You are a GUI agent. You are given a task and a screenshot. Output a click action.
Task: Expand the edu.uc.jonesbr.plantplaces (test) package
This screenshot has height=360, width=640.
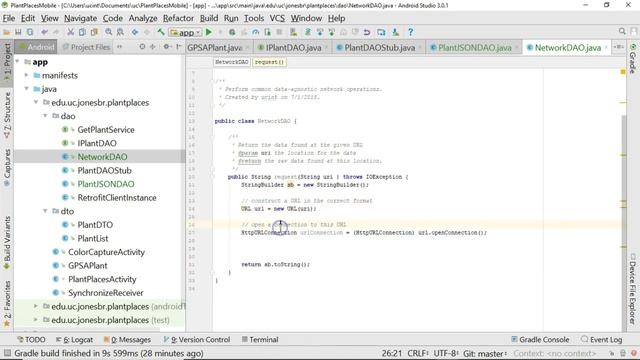36,320
